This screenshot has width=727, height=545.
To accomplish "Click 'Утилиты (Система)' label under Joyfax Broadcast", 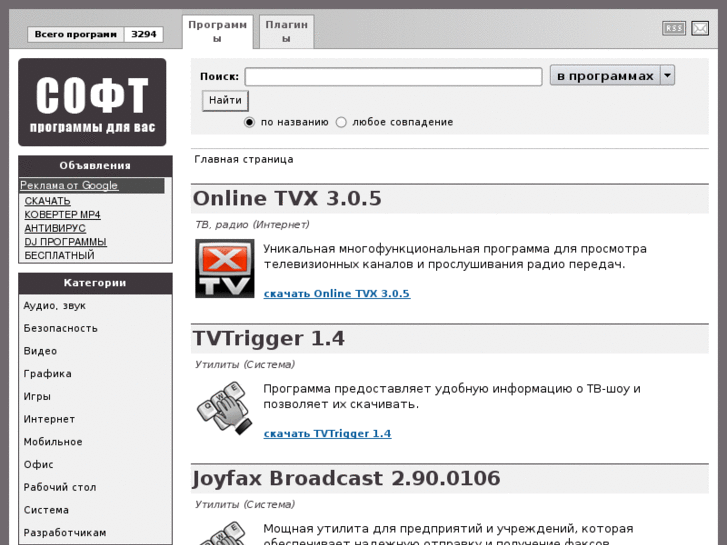I will pyautogui.click(x=245, y=505).
